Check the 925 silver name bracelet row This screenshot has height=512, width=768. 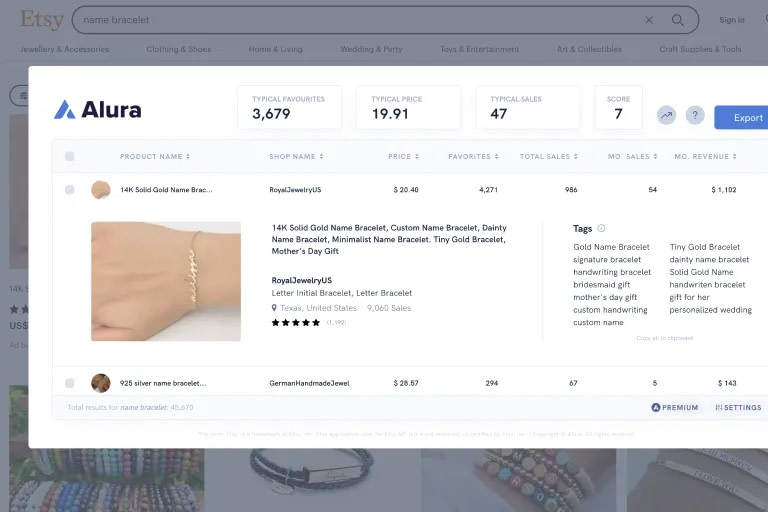tap(69, 383)
